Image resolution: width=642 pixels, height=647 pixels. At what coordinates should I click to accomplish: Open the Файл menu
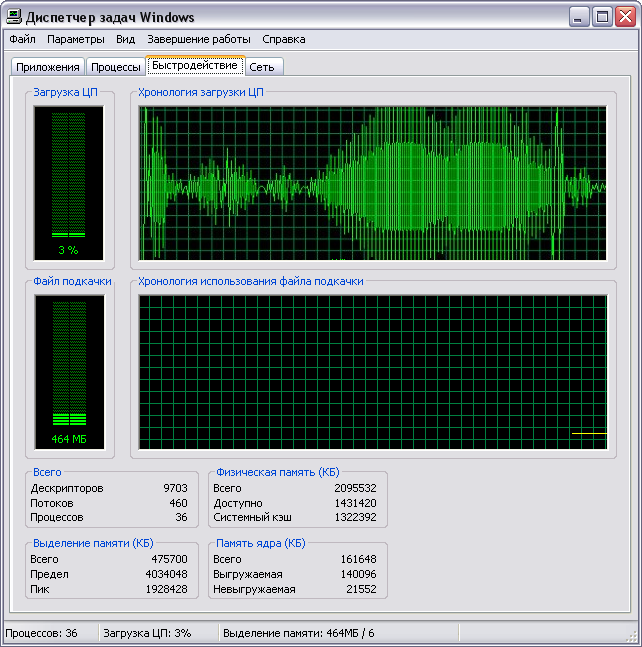pos(22,39)
